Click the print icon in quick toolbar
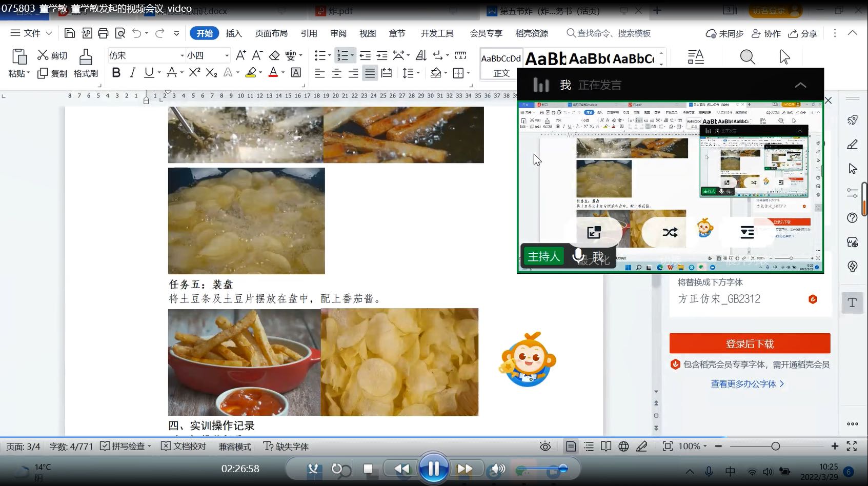Screen dimensions: 868x486 point(103,33)
